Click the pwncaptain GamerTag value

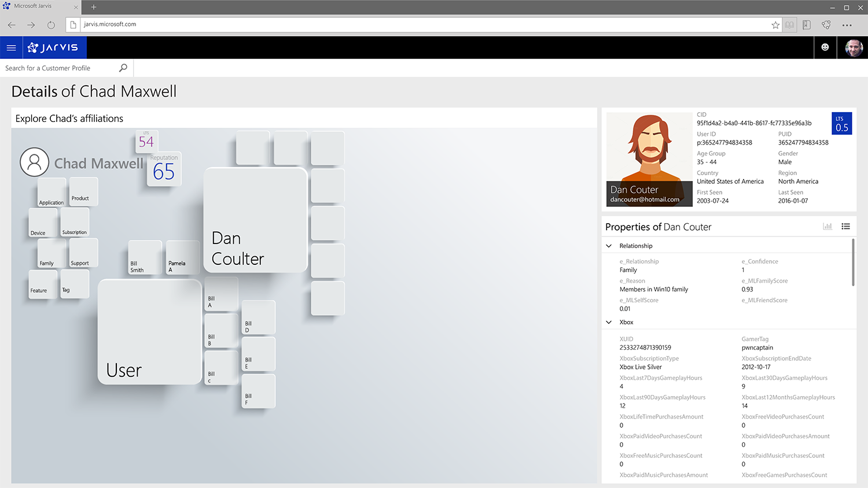coord(757,347)
